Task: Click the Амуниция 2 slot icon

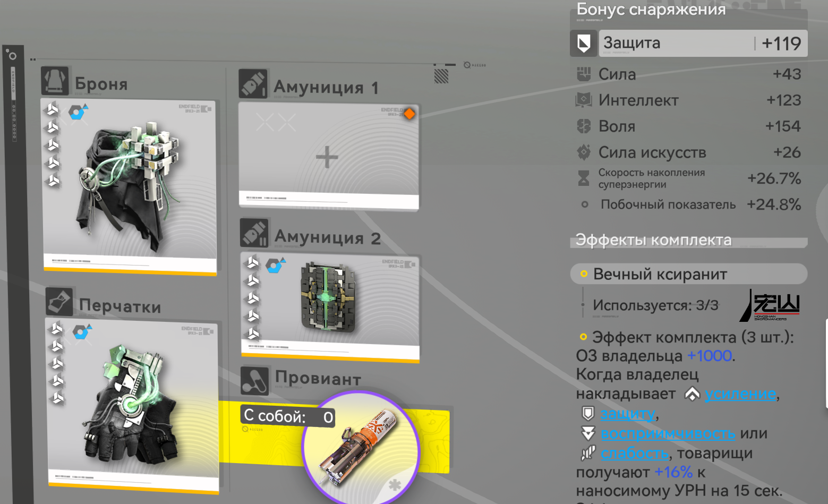Action: [x=254, y=233]
